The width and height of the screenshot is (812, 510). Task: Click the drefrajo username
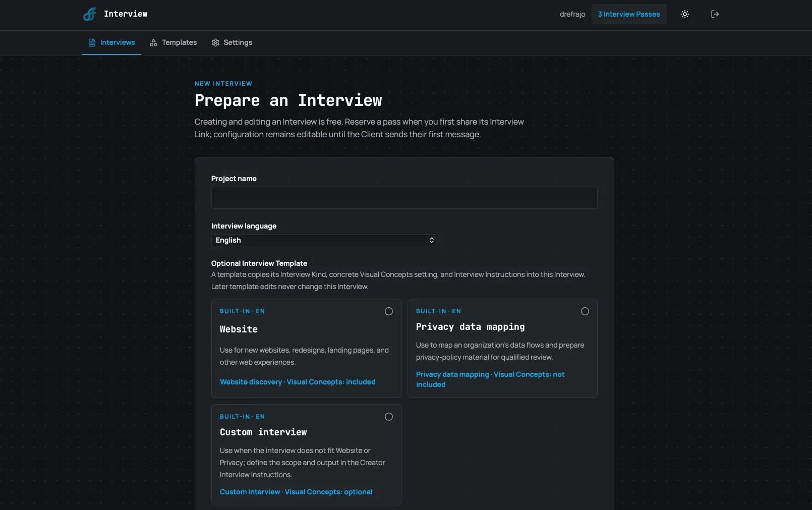(x=572, y=14)
